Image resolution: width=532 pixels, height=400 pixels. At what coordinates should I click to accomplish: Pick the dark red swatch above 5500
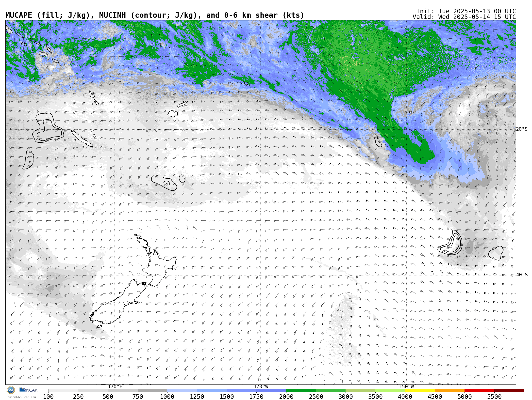click(x=509, y=391)
